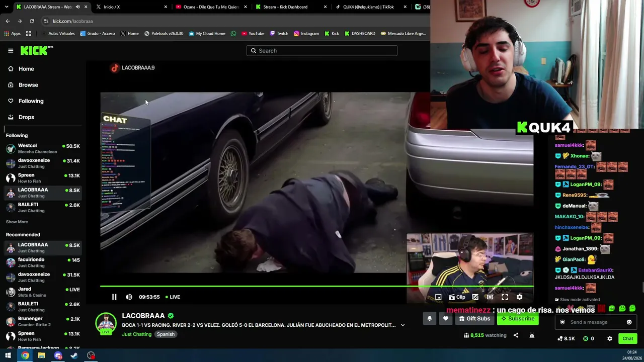Jump to LIVE indicator in player
This screenshot has width=644, height=362.
click(x=172, y=297)
